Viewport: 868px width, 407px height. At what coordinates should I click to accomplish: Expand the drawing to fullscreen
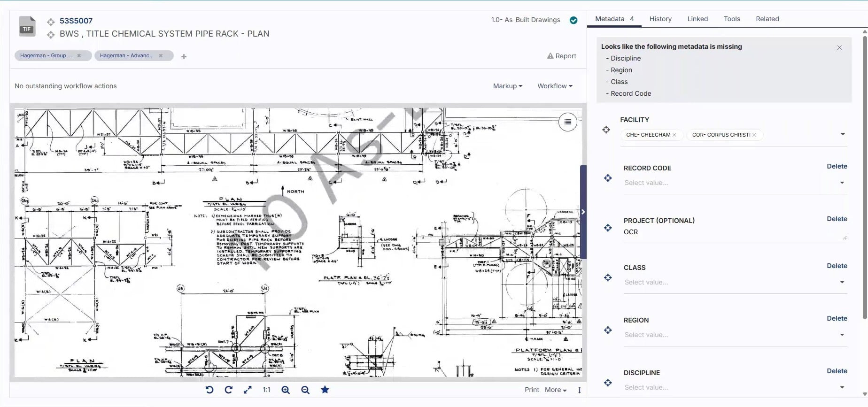(248, 390)
